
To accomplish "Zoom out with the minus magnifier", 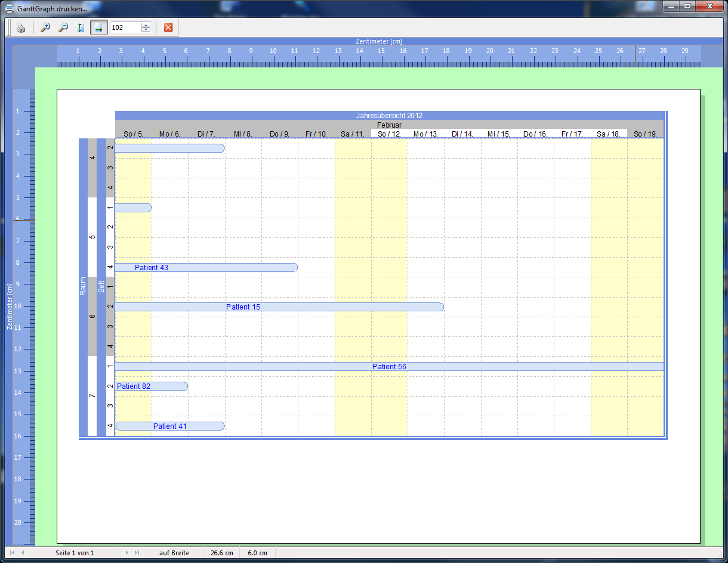I will coord(63,28).
